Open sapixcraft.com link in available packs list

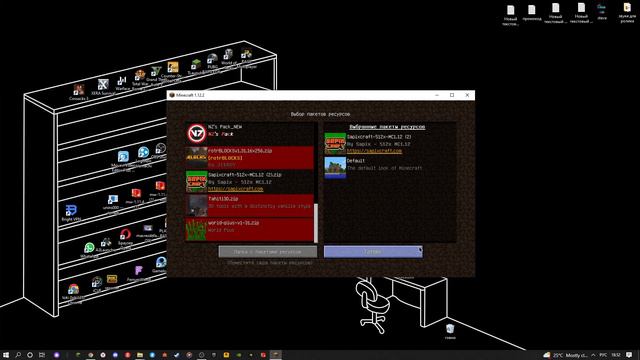(x=236, y=189)
